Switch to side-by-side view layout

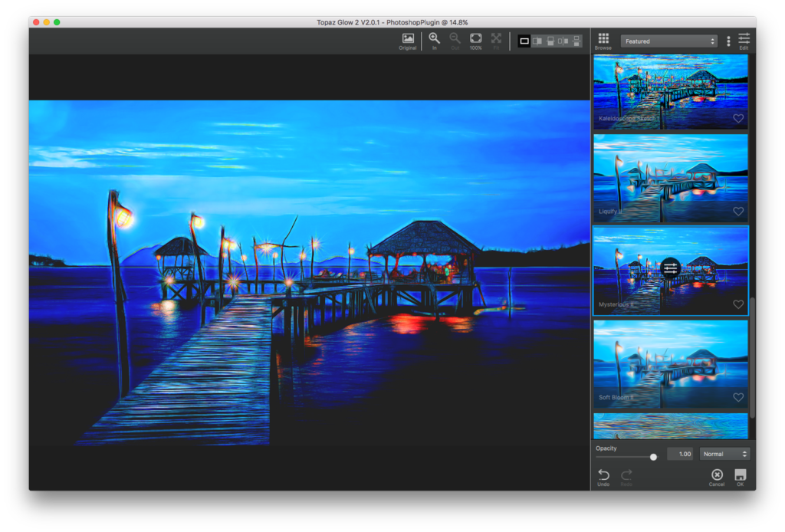pos(563,41)
